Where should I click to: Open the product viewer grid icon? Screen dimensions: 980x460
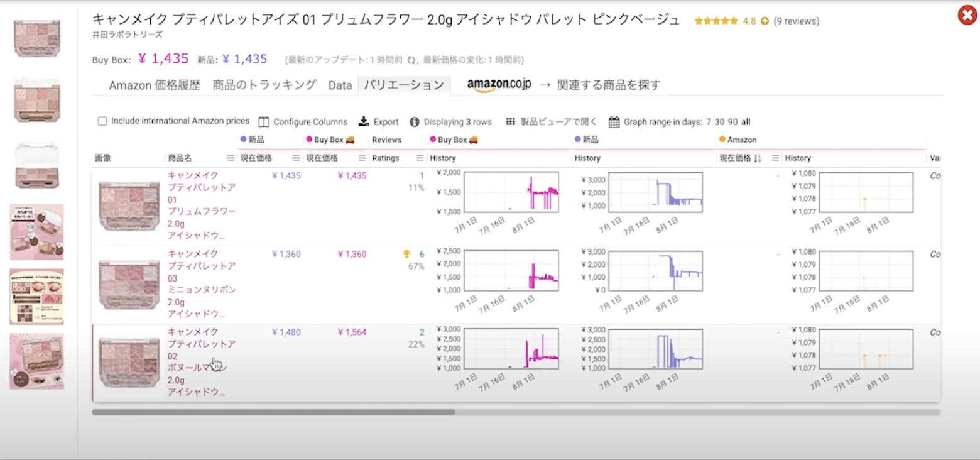pyautogui.click(x=511, y=122)
